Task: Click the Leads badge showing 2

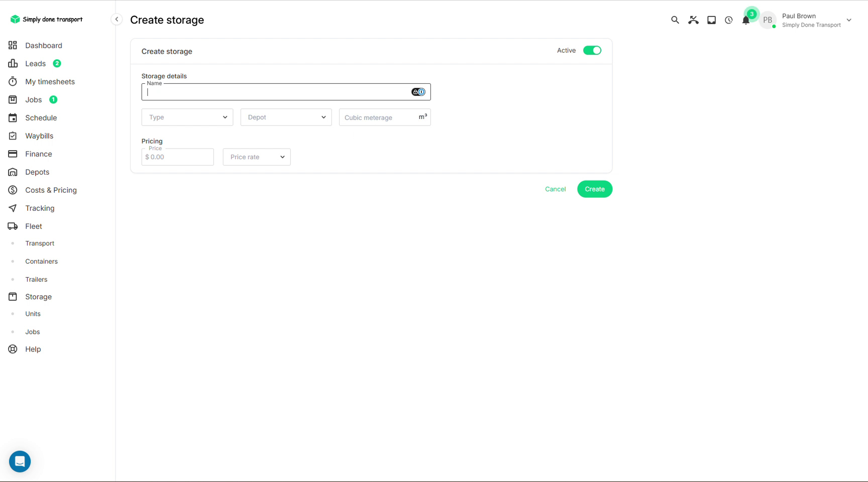Action: point(57,63)
